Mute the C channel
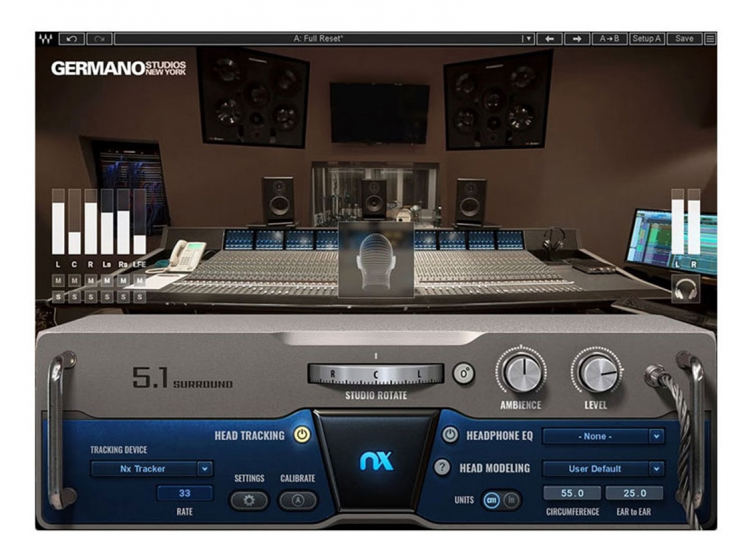The height and width of the screenshot is (560, 748). point(75,281)
